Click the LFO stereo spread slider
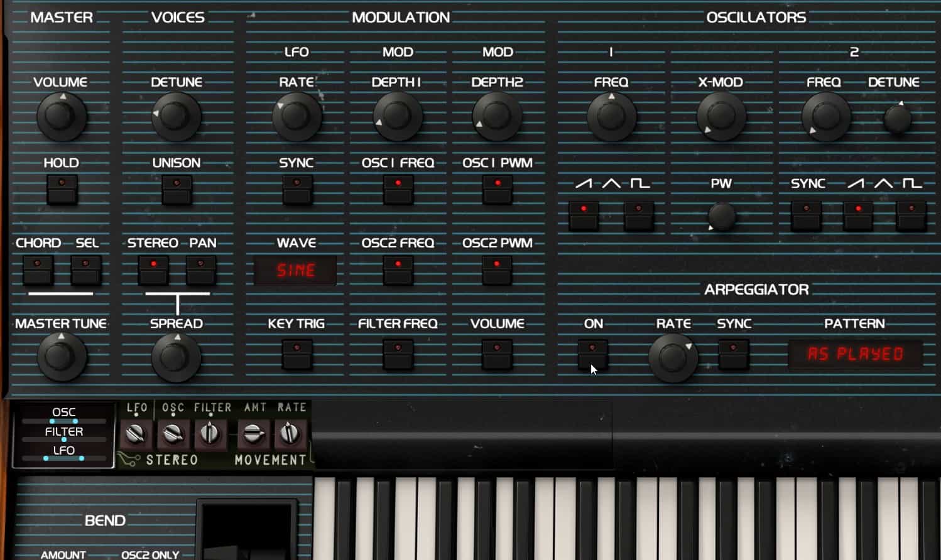This screenshot has height=560, width=941. (x=64, y=458)
